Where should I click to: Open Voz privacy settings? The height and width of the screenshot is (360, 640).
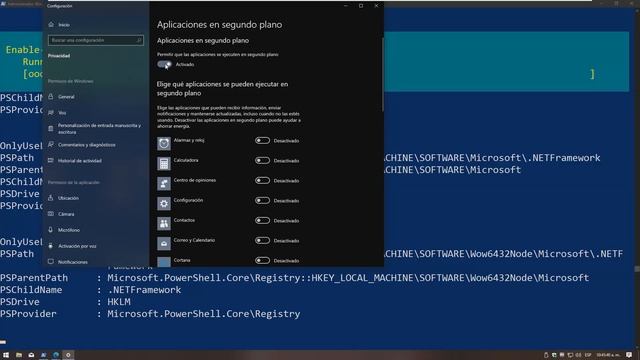coord(57,113)
